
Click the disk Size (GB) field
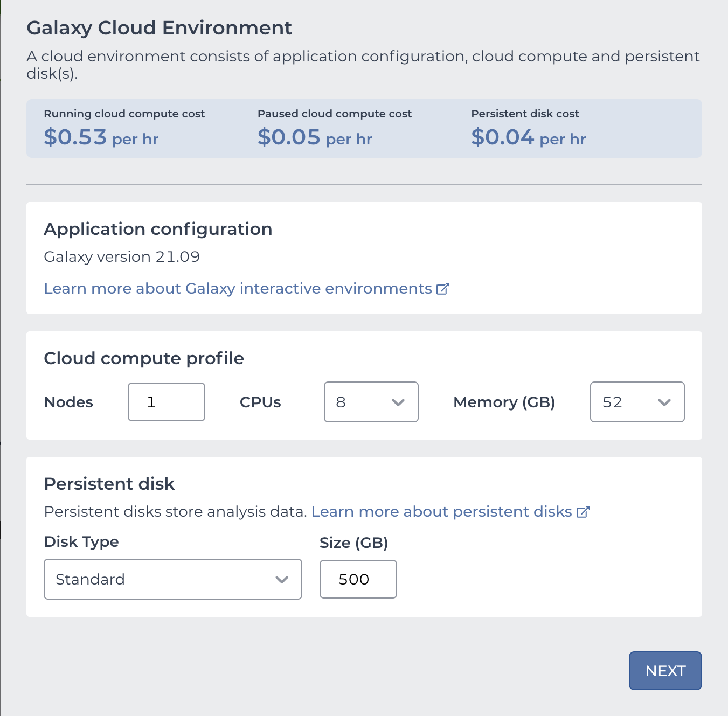tap(358, 579)
